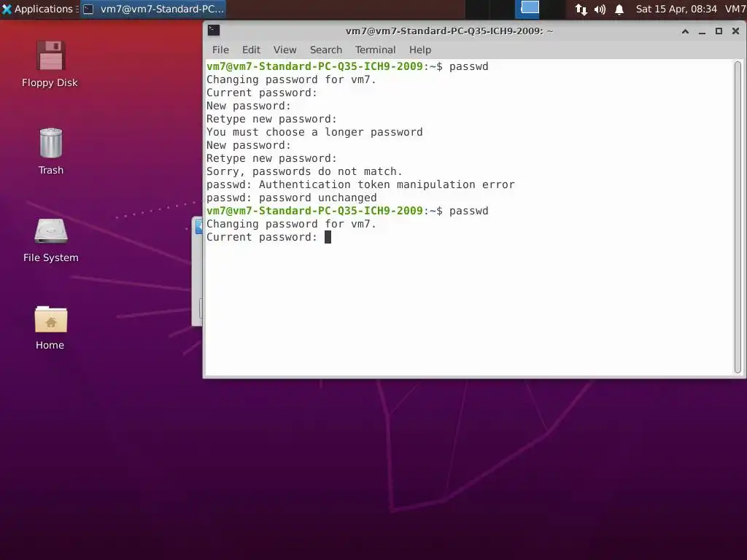Click the clock showing Sat 15 Apr, 08:34
Screen dimensions: 747x560
click(676, 9)
